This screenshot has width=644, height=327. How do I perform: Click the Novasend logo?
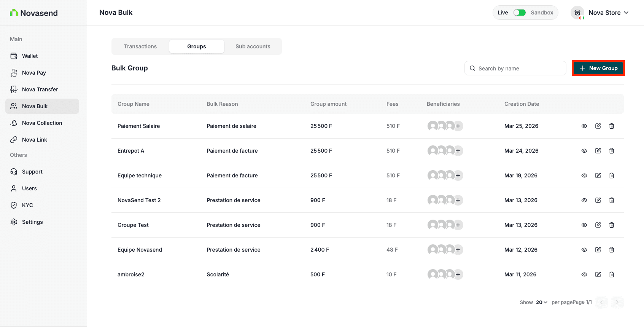34,13
